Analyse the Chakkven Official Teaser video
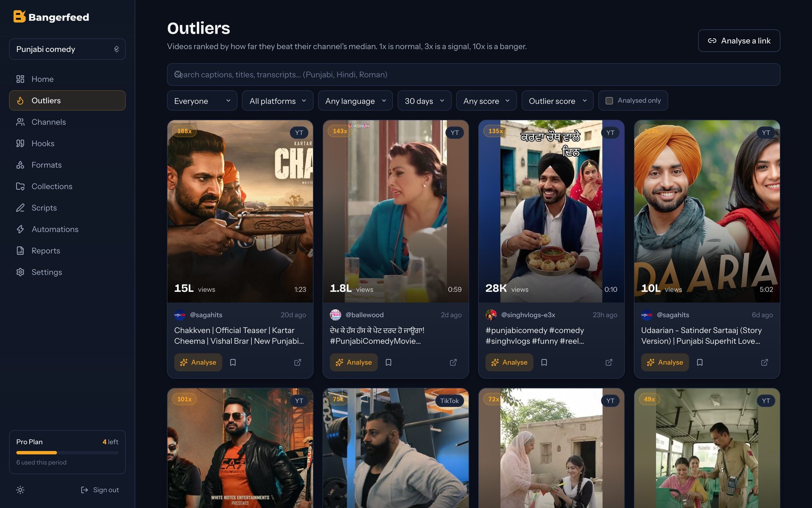Image resolution: width=812 pixels, height=508 pixels. [198, 362]
